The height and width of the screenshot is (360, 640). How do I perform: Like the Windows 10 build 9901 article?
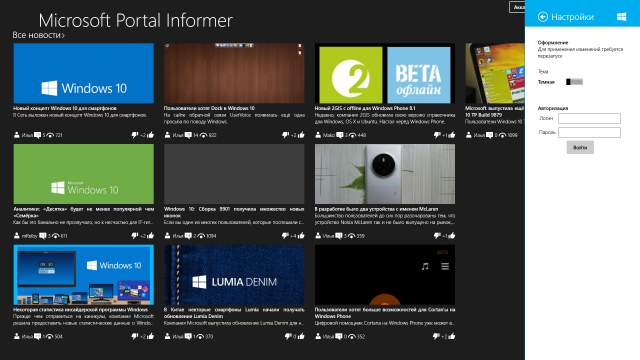[x=301, y=236]
